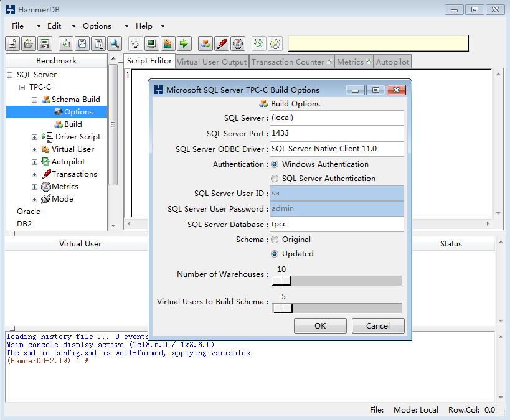Click the SQL Server field containing (local)

tap(337, 118)
